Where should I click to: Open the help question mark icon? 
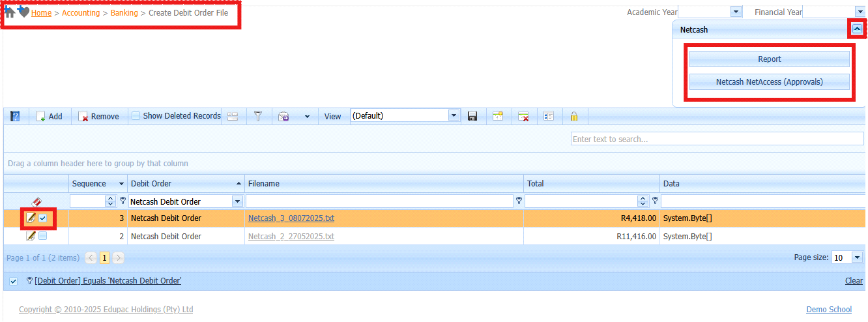click(15, 116)
